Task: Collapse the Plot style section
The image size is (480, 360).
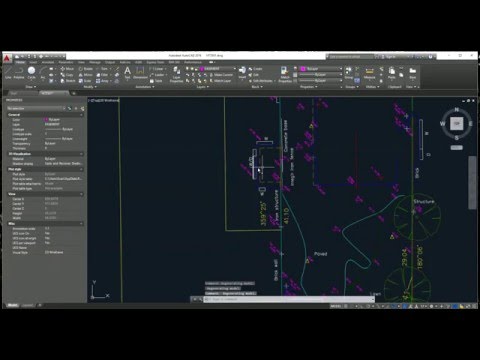Action: click(x=81, y=169)
